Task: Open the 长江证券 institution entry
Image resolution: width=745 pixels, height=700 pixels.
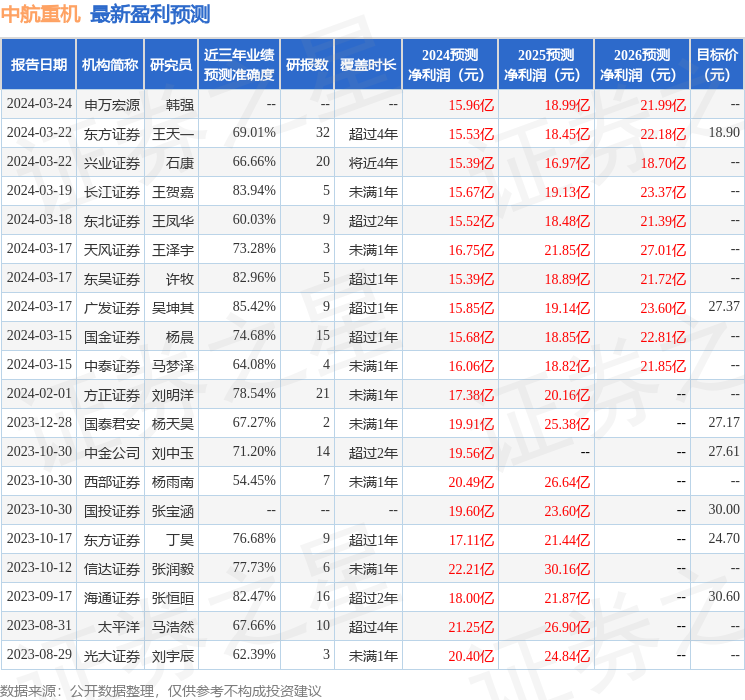Action: tap(112, 191)
